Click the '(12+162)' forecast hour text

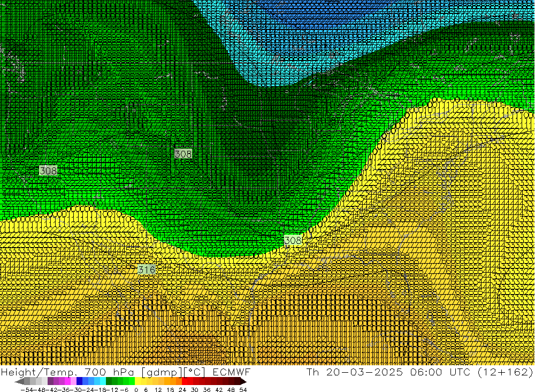(x=505, y=372)
